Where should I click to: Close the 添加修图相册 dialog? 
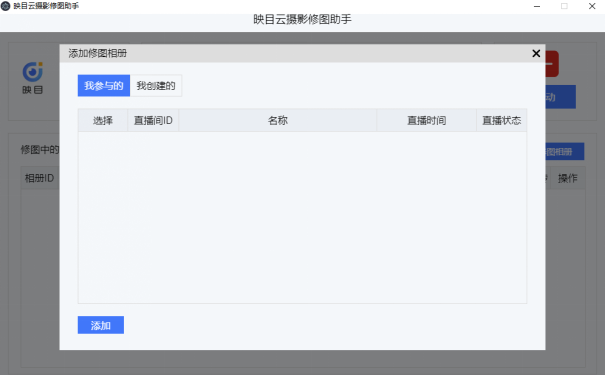pos(536,54)
